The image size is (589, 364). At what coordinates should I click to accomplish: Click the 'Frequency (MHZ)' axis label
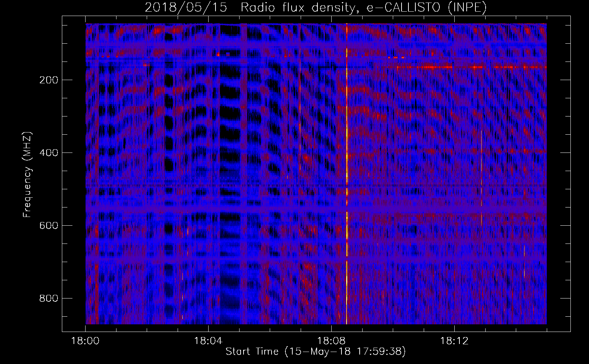click(x=27, y=174)
